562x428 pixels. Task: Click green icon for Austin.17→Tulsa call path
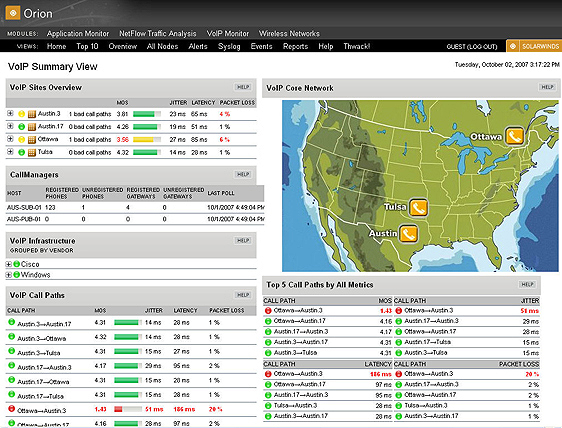tap(11, 394)
